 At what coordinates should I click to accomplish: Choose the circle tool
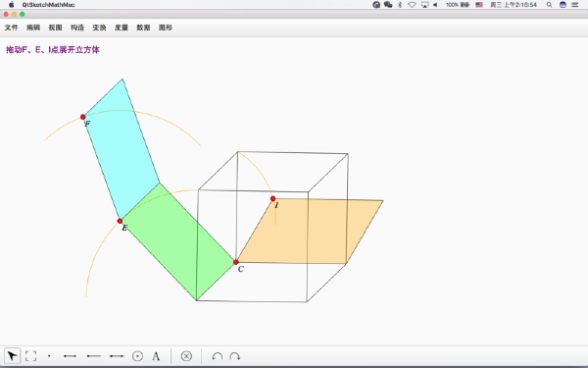tap(137, 355)
